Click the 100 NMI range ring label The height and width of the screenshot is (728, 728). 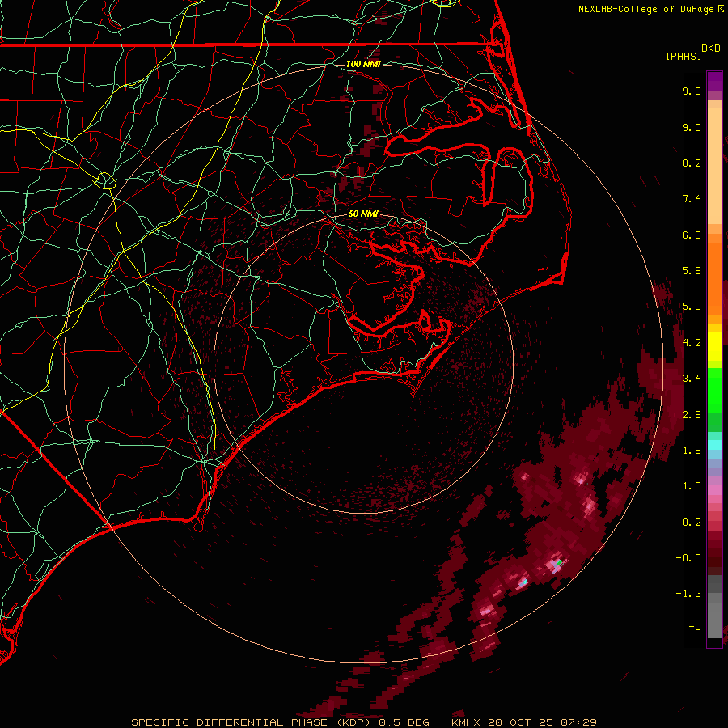tap(363, 64)
